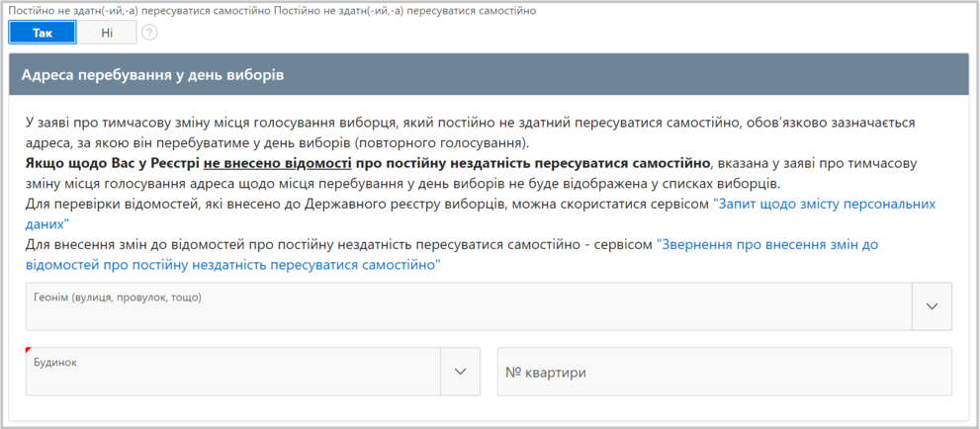Click the "Адреса перебування у день виборів" header

click(153, 75)
